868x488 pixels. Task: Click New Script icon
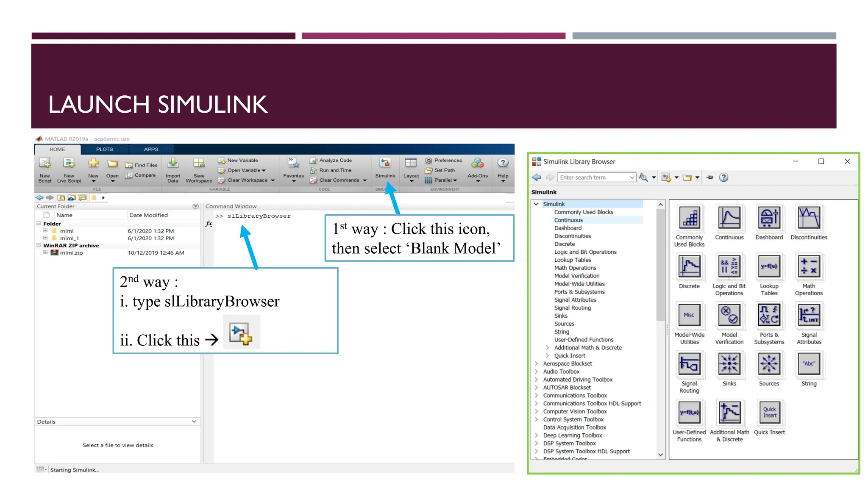click(x=45, y=163)
